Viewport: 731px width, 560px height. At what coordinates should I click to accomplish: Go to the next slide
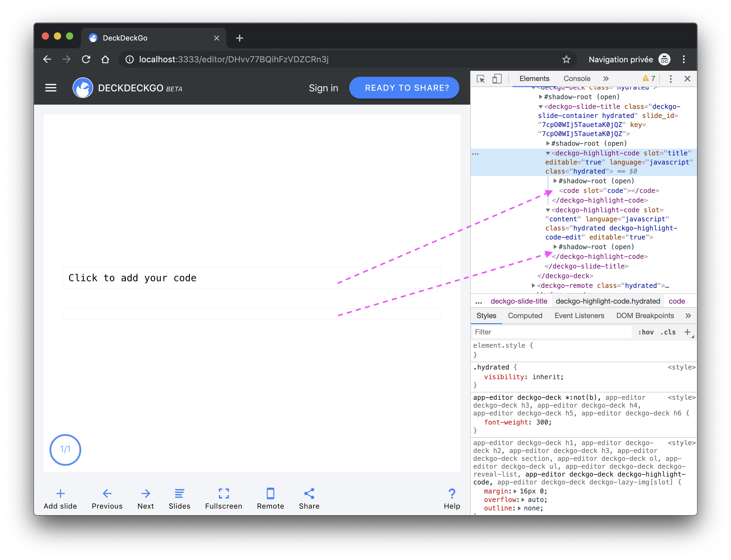146,498
